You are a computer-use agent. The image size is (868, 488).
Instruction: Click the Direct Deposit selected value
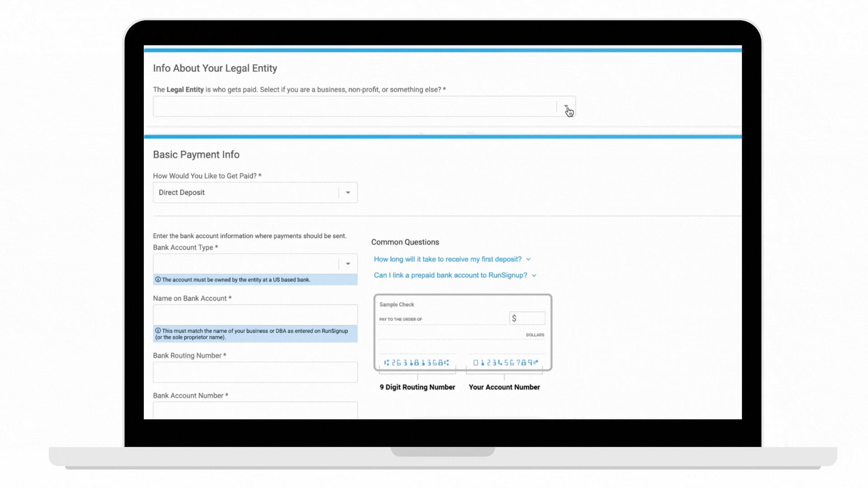[x=182, y=192]
